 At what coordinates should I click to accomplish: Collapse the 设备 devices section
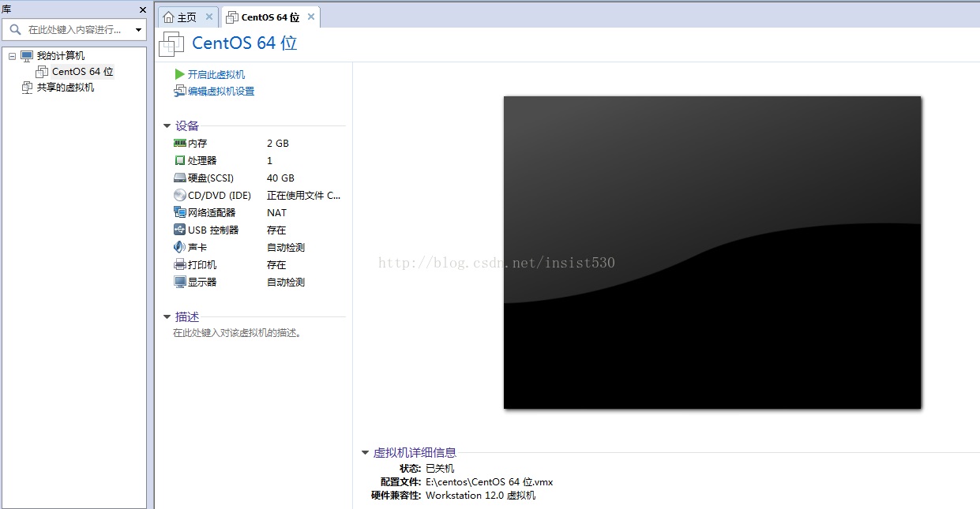pos(167,126)
